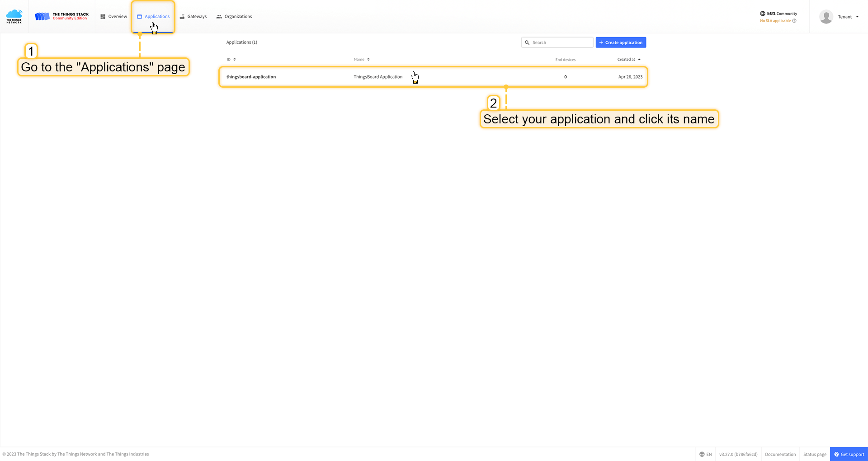Click the Get support button
The height and width of the screenshot is (461, 868).
pyautogui.click(x=849, y=454)
